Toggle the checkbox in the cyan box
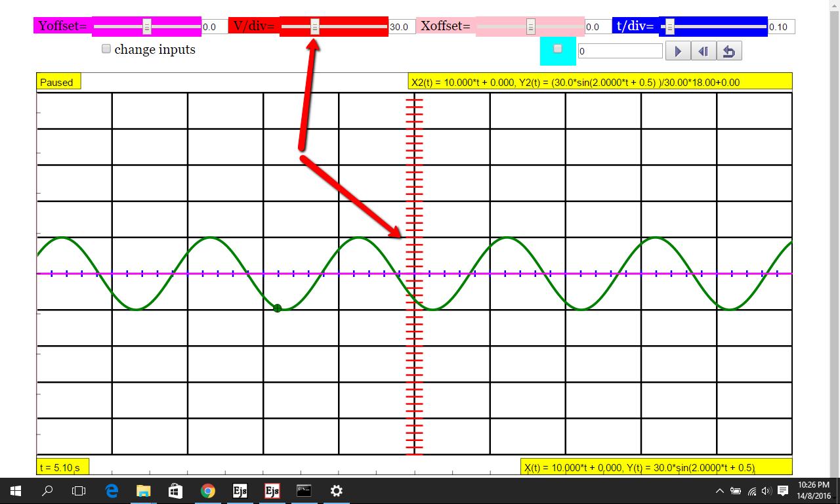The width and height of the screenshot is (840, 504). (558, 49)
